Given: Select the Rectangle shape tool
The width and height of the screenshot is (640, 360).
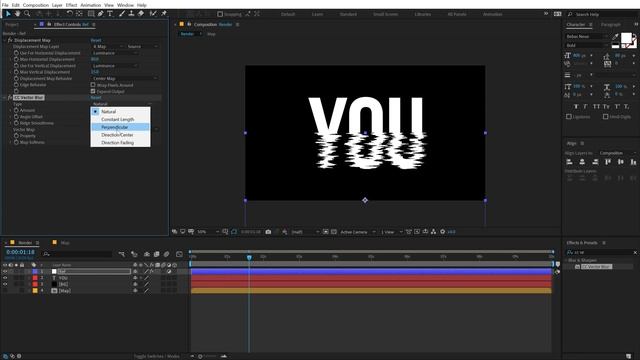Looking at the screenshot, I should click(91, 14).
